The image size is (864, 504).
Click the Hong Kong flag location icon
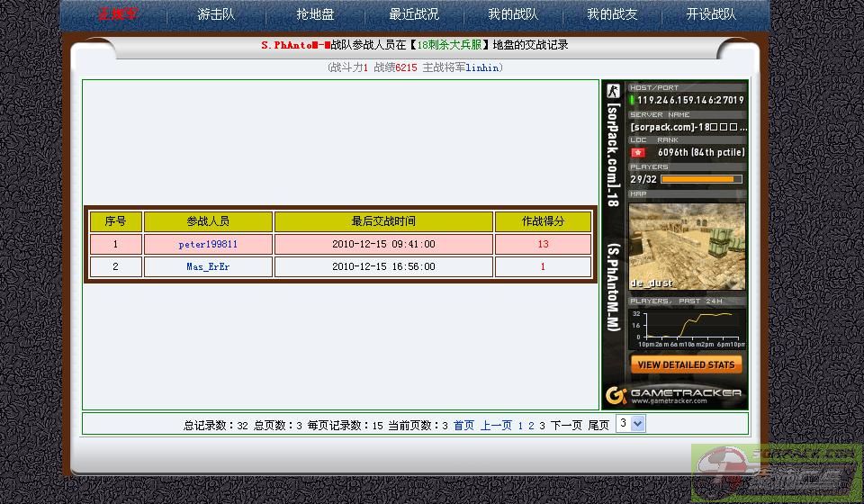click(638, 153)
